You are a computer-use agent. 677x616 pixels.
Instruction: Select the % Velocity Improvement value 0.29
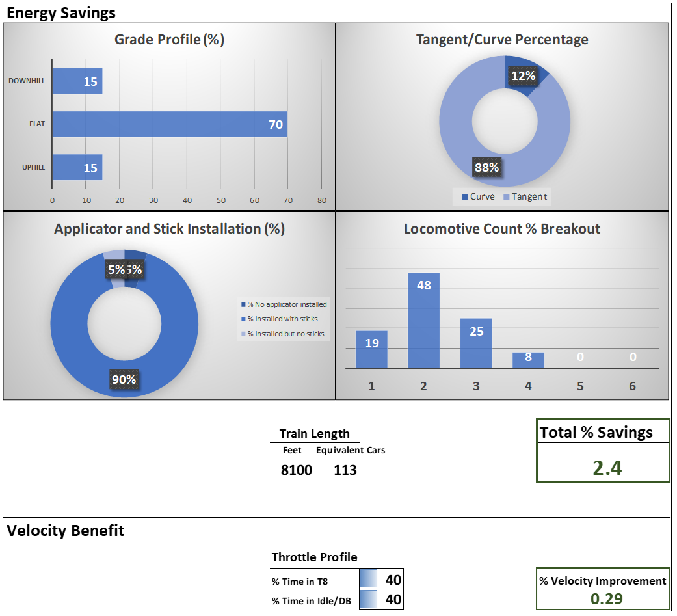(603, 599)
